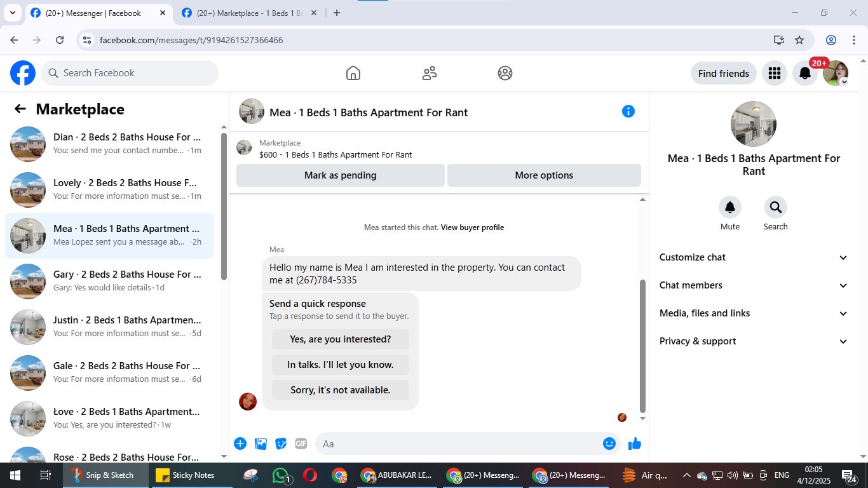Click the conversation list scrollbar

tap(224, 207)
